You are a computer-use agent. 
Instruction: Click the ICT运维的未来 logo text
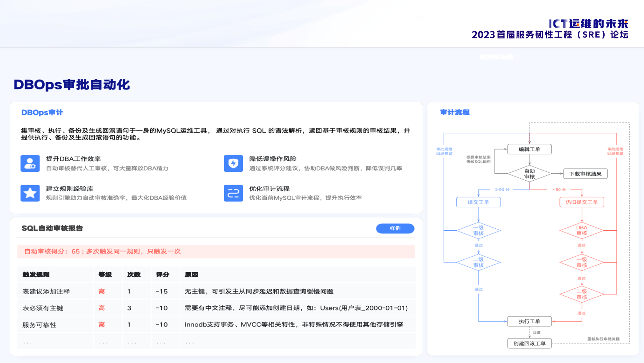click(588, 23)
